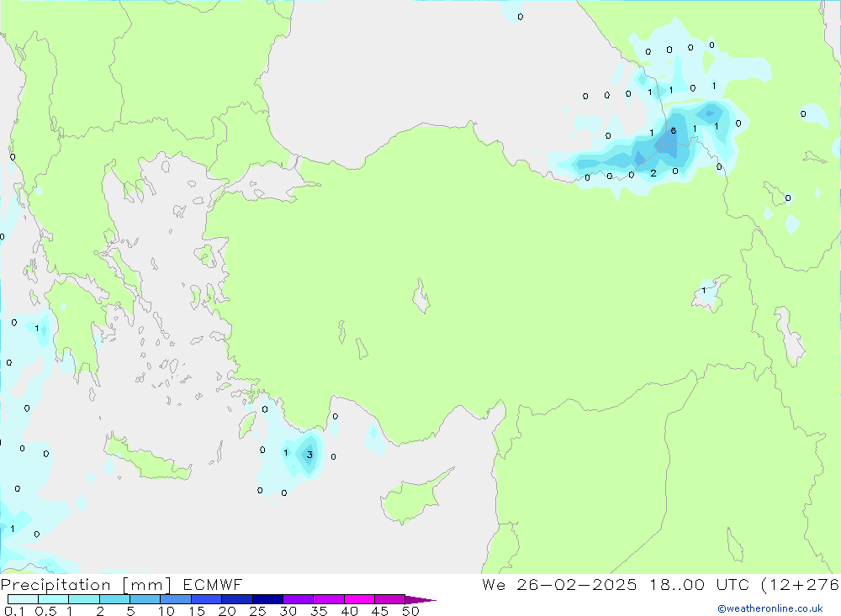This screenshot has height=616, width=841.
Task: Click the '45' legend scale label
Action: [380, 611]
